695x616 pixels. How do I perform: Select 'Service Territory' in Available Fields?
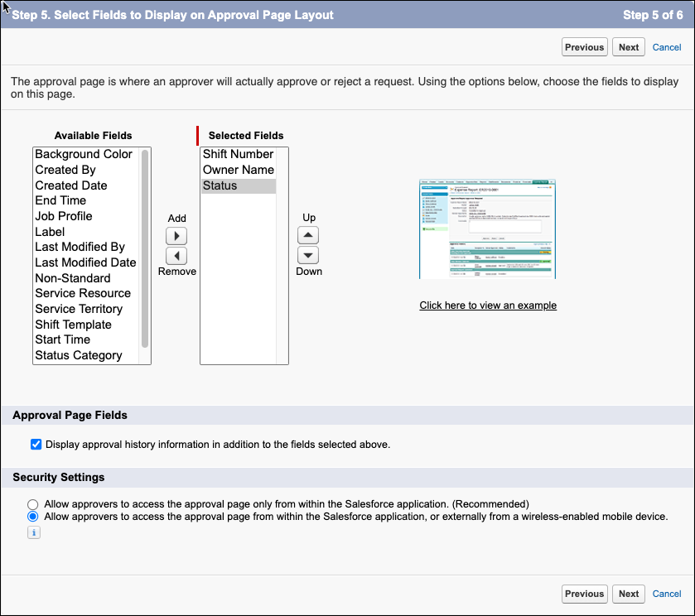click(86, 309)
